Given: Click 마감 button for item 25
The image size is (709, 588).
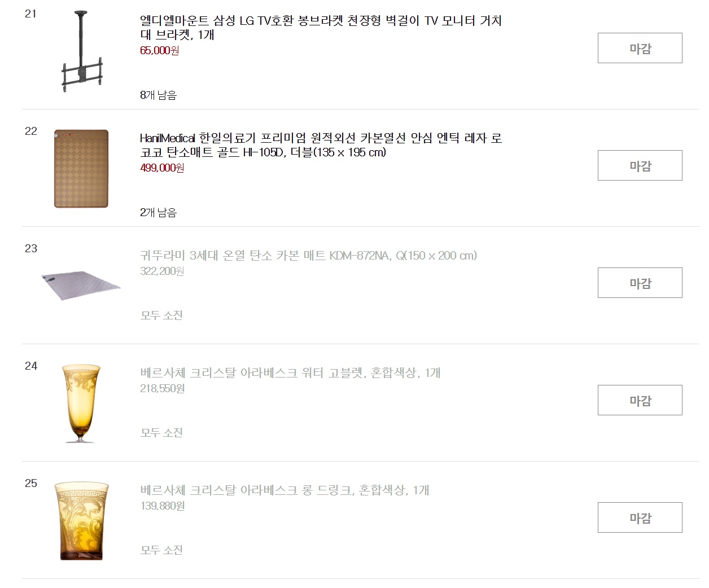Looking at the screenshot, I should coord(640,517).
